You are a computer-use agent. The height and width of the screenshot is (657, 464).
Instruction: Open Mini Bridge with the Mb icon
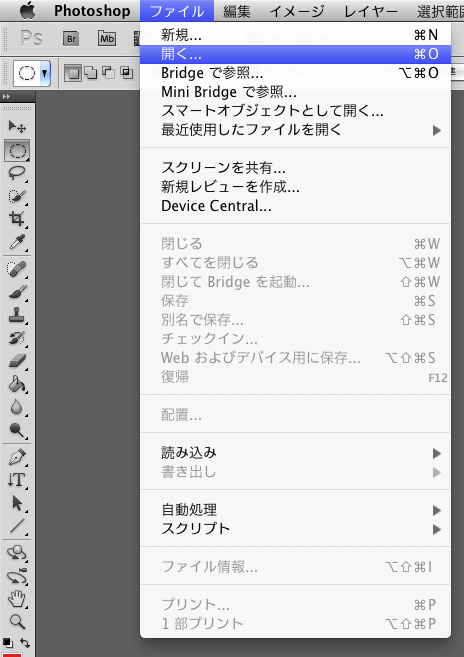pos(107,39)
